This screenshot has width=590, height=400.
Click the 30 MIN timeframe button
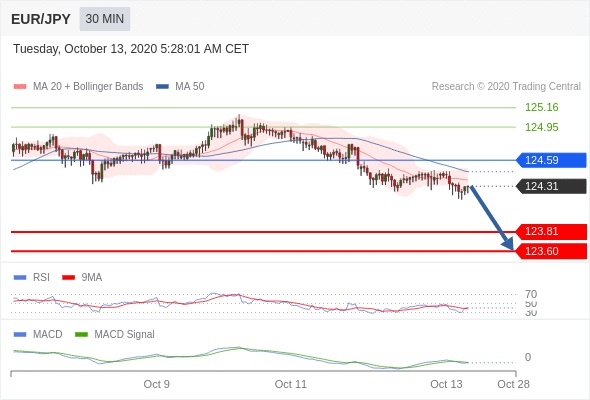pyautogui.click(x=105, y=19)
